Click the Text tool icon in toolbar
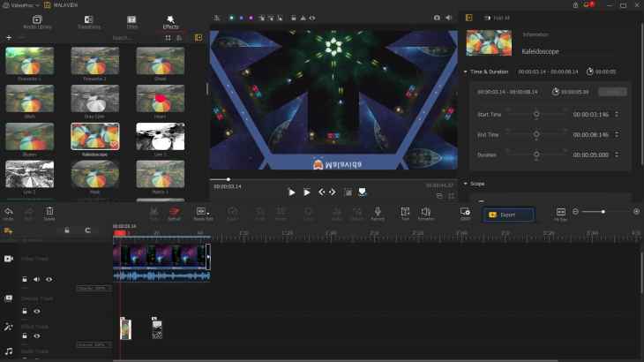This screenshot has width=644, height=362. click(405, 212)
